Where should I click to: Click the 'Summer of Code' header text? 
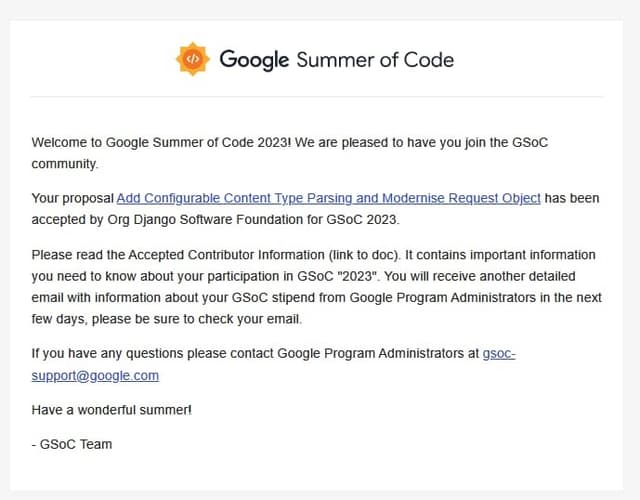pos(375,59)
